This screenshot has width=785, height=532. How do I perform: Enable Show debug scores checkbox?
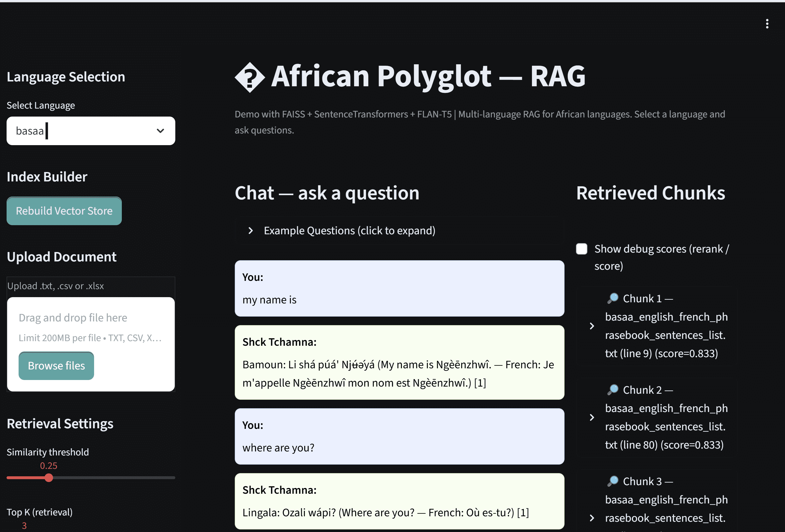(581, 249)
